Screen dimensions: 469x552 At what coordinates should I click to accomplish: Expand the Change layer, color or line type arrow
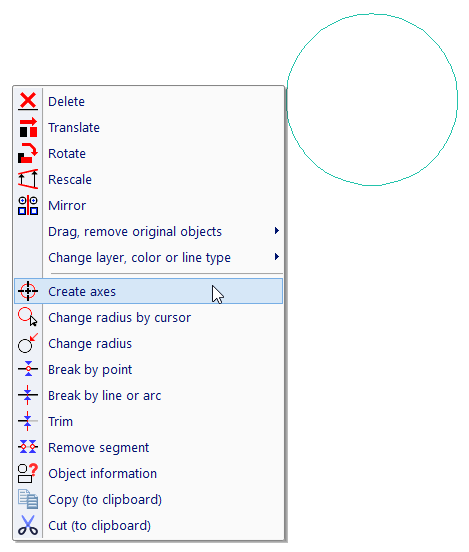pyautogui.click(x=277, y=257)
